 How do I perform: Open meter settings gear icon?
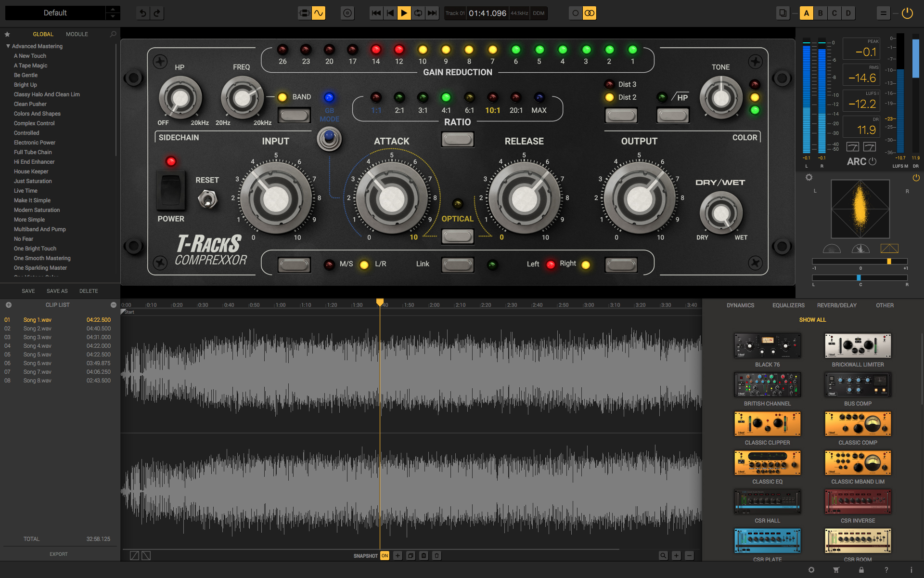coord(809,177)
